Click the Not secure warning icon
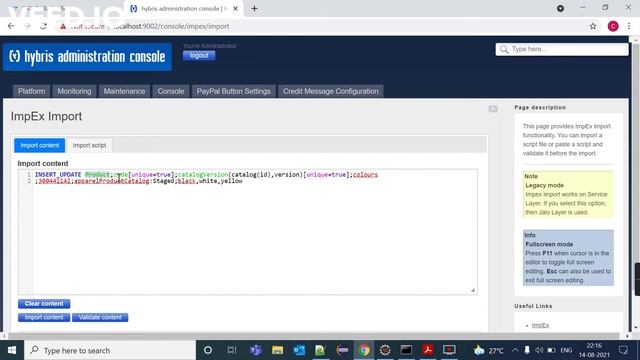Image resolution: width=640 pixels, height=360 pixels. [x=63, y=26]
